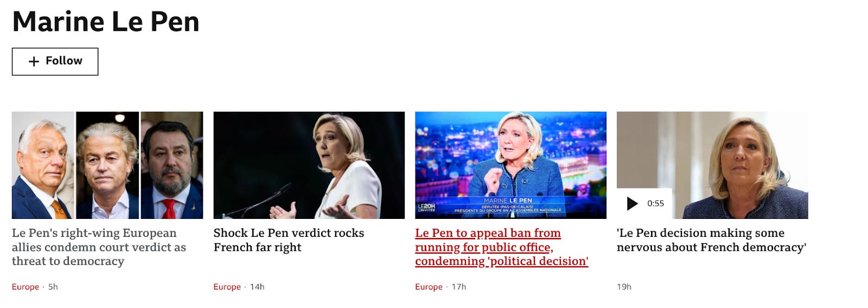This screenshot has width=868, height=308.
Task: Open thumbnail of woman speaking at microphone
Action: pyautogui.click(x=309, y=165)
